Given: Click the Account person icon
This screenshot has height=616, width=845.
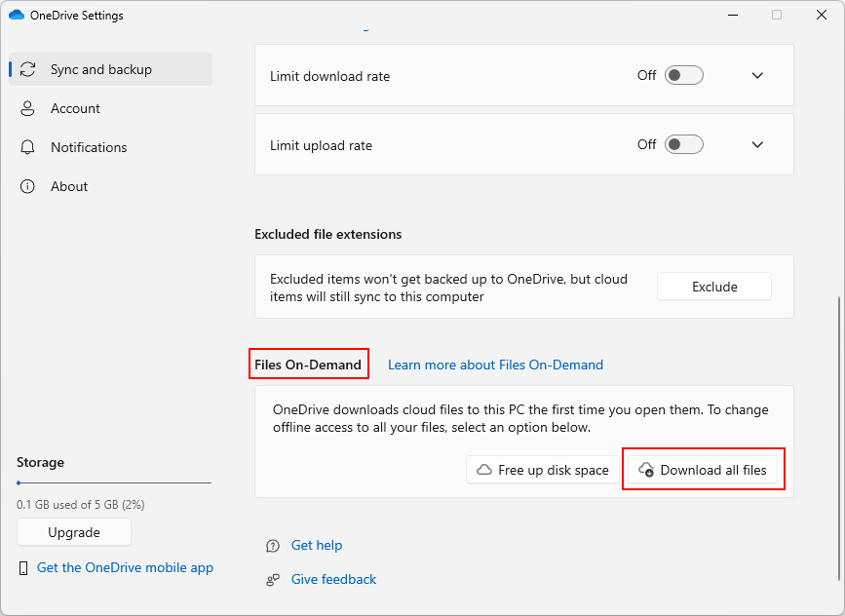Looking at the screenshot, I should pos(27,108).
